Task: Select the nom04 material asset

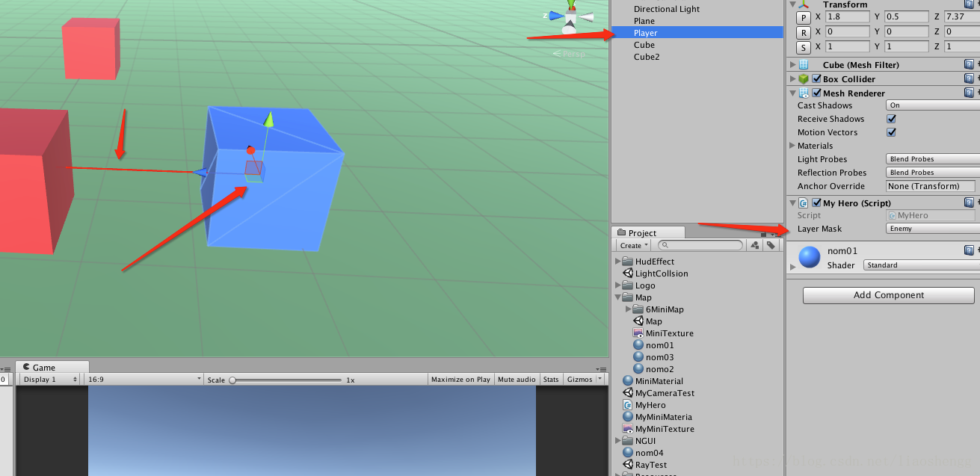Action: point(643,453)
